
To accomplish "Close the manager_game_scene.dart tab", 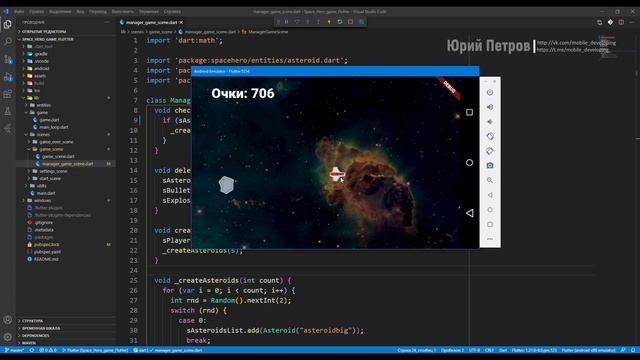I will [181, 22].
